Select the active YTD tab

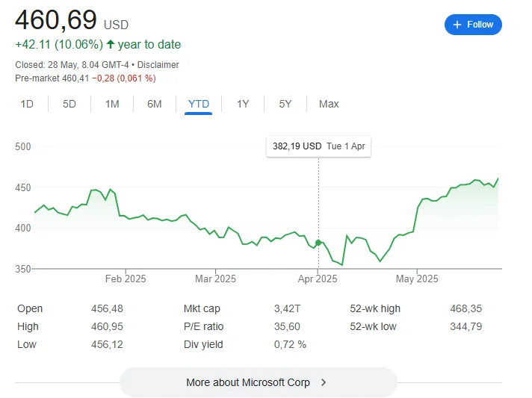click(x=199, y=104)
